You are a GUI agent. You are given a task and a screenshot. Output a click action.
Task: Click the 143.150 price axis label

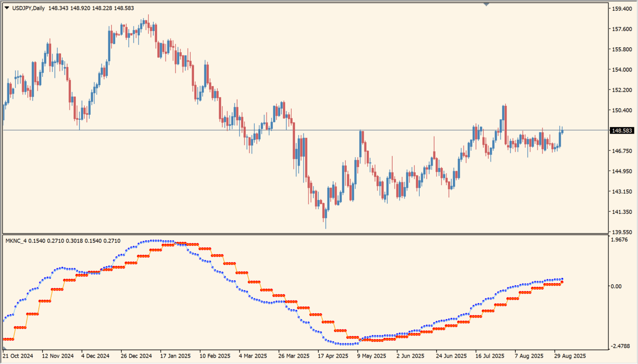pos(622,192)
